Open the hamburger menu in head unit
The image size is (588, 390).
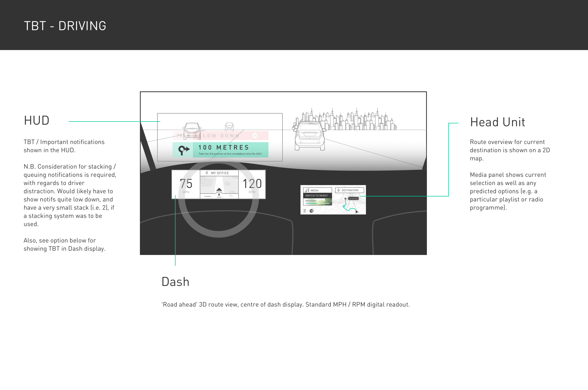305,211
